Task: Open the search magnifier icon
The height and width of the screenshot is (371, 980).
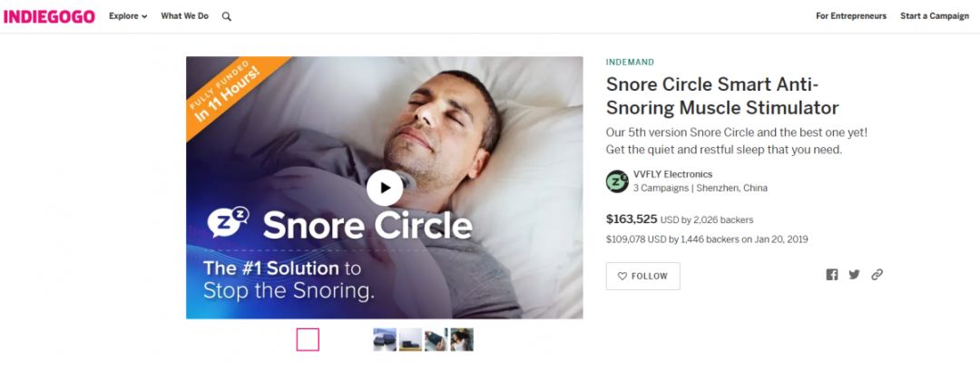Action: 226,16
